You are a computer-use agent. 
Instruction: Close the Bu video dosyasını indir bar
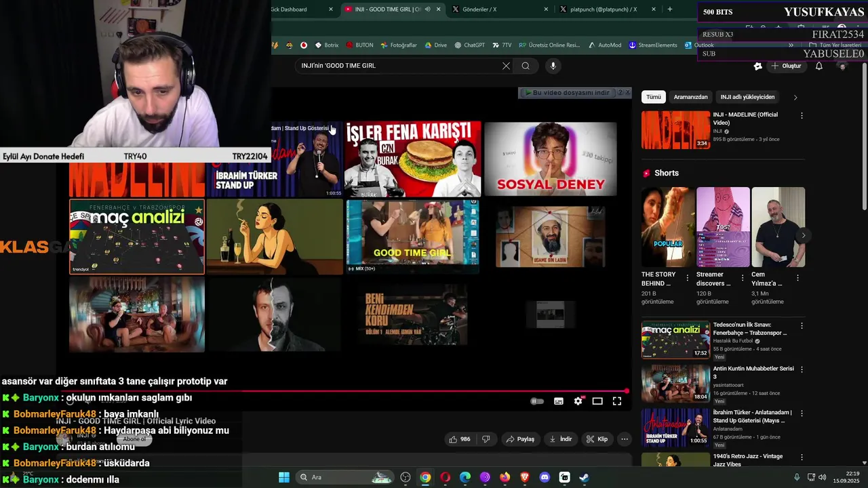pyautogui.click(x=627, y=93)
